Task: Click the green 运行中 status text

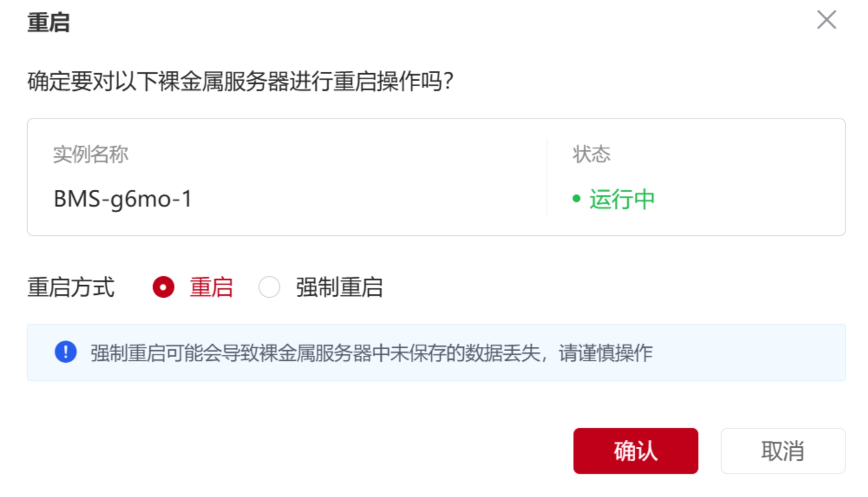Action: [x=622, y=199]
